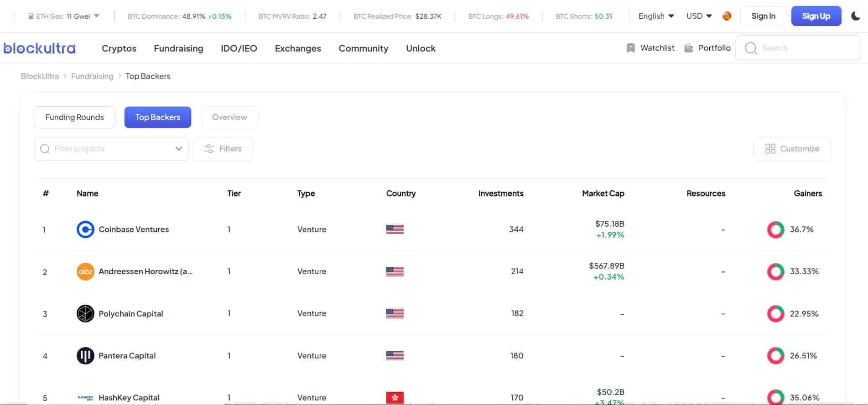Click the Sign In button
Screen dimensions: 868x405
point(763,16)
